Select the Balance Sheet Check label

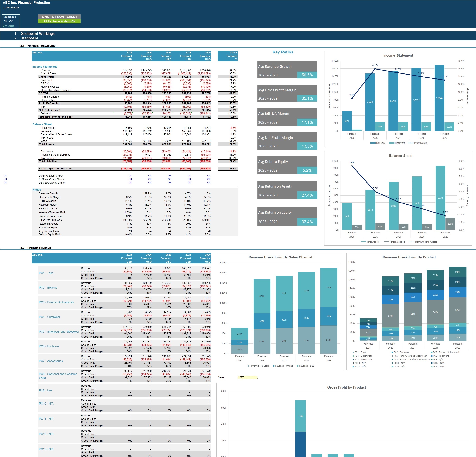[x=51, y=176]
